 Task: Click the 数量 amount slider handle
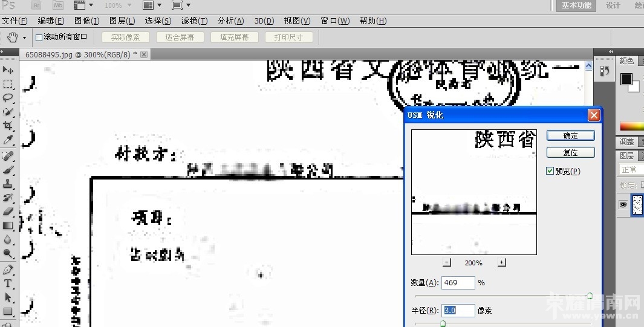point(590,295)
